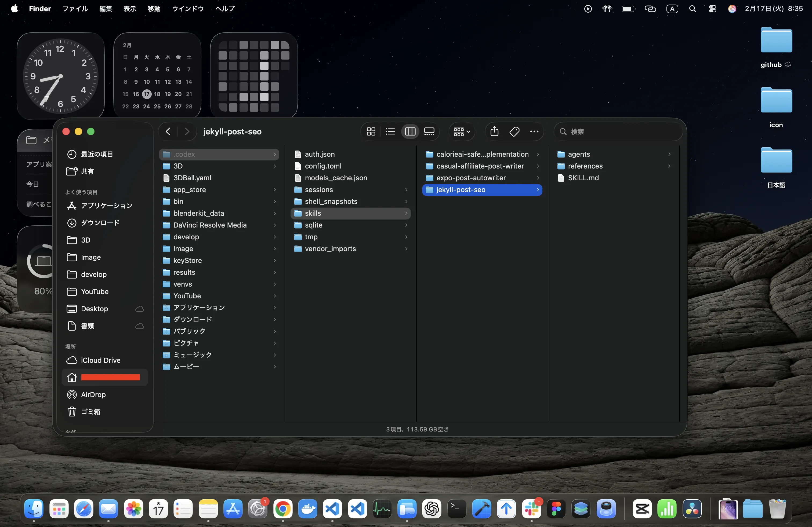Expand the references folder chevron
812x527 pixels.
[669, 166]
